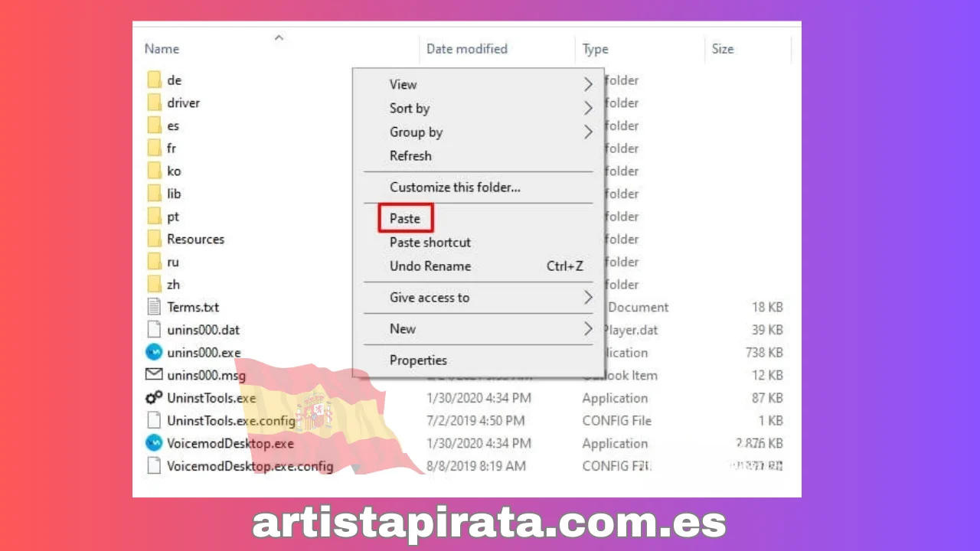
Task: Click the VoicemodDesktop.exe.config file icon
Action: (155, 466)
